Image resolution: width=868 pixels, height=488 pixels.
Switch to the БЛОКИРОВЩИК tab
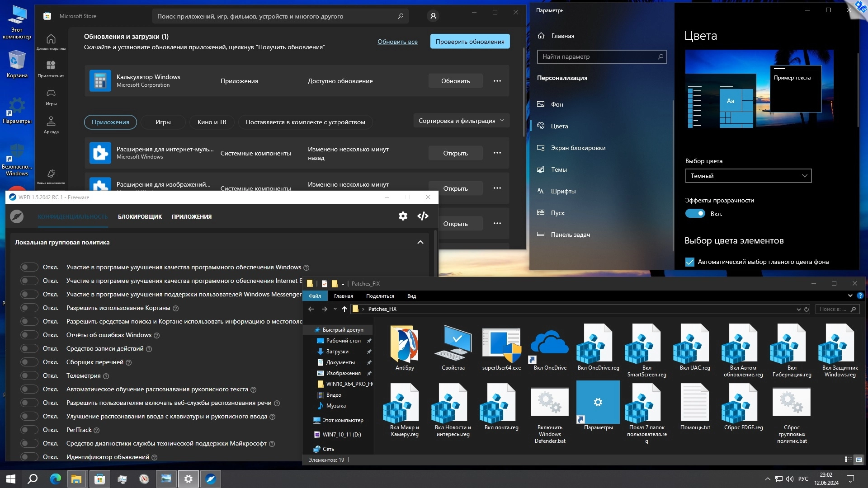click(140, 217)
